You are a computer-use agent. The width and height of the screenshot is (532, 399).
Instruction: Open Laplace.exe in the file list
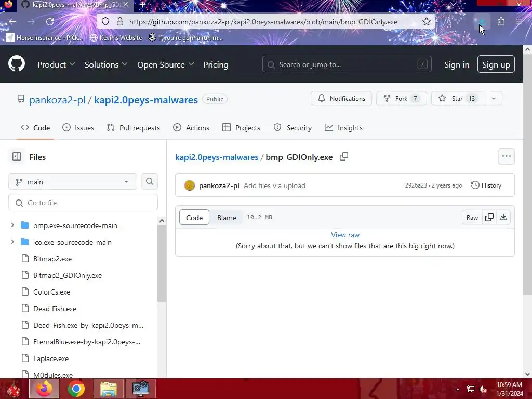[x=50, y=358]
